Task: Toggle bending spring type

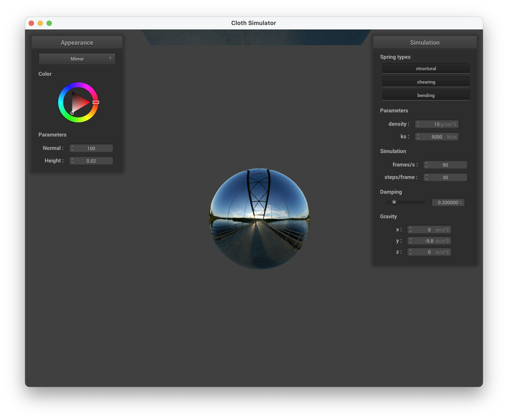Action: point(426,95)
